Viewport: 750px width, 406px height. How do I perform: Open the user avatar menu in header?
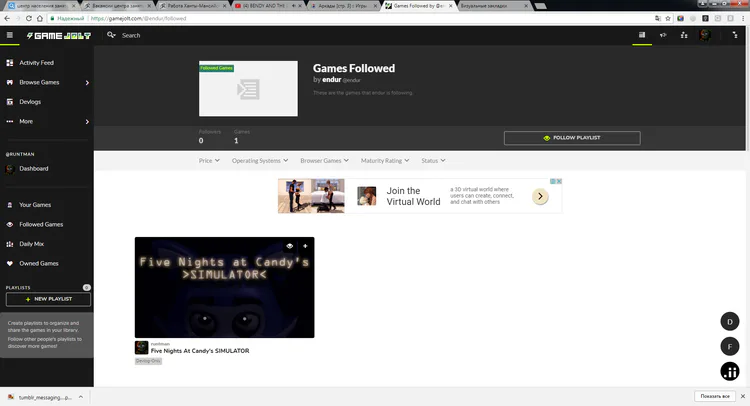coord(705,35)
